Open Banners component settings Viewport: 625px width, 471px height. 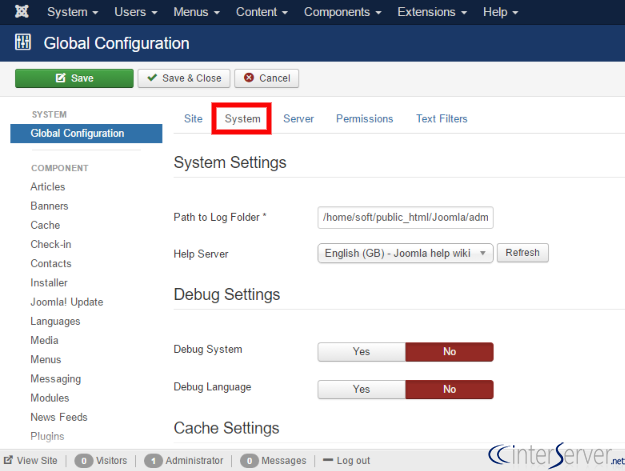(x=49, y=206)
